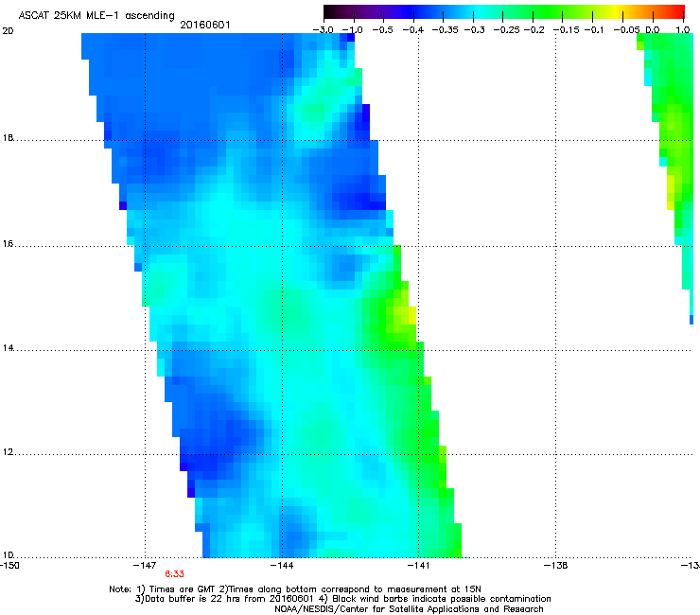Image resolution: width=700 pixels, height=615 pixels.
Task: Click the red 8:33 pass time label
Action: tap(174, 574)
